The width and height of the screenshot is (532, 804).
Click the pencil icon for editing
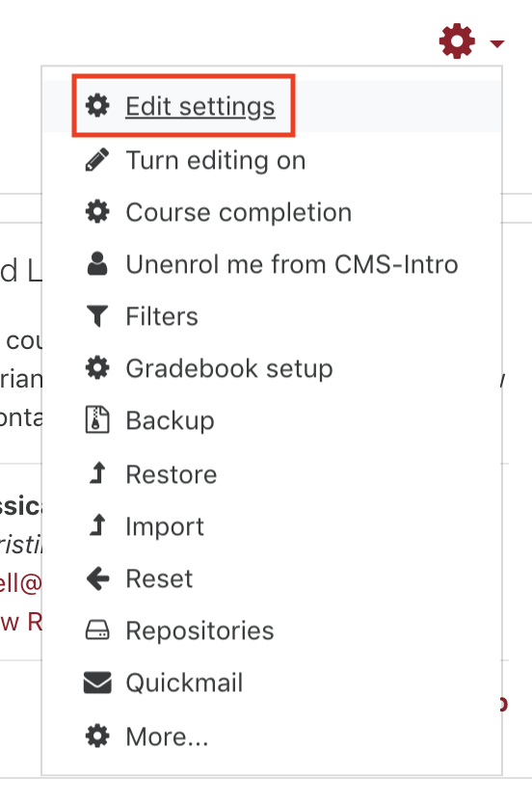(97, 159)
